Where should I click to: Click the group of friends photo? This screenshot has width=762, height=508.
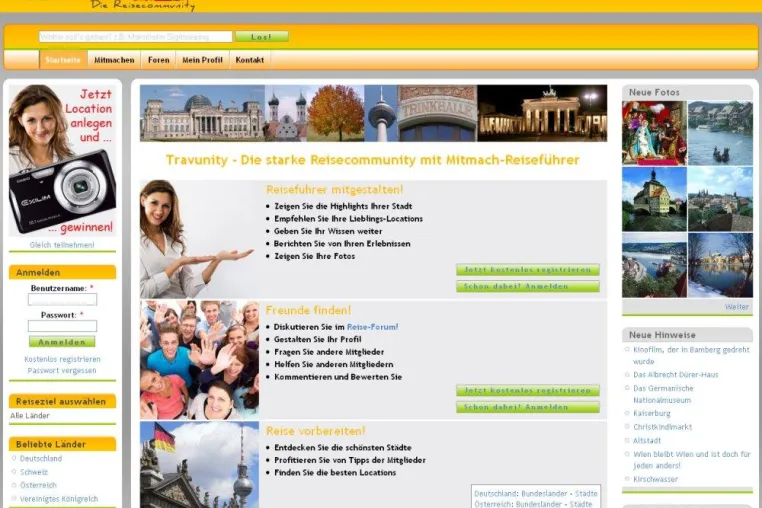[199, 360]
